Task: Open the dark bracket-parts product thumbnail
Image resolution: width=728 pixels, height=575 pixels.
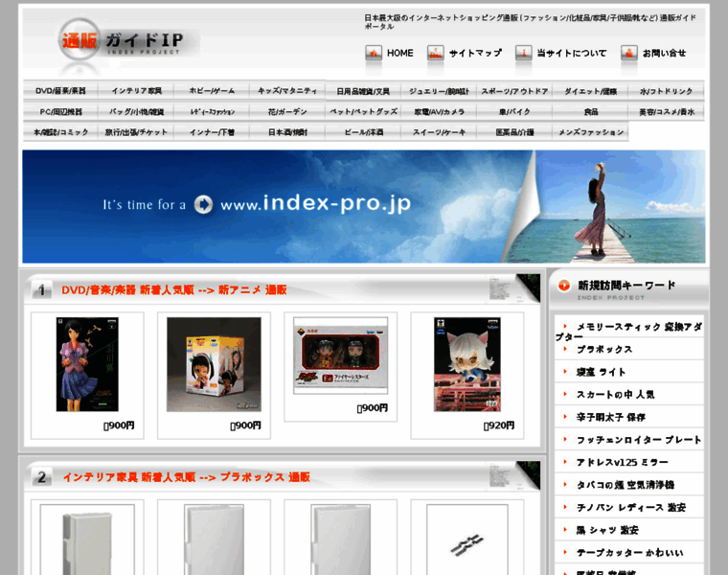Action: click(x=467, y=540)
